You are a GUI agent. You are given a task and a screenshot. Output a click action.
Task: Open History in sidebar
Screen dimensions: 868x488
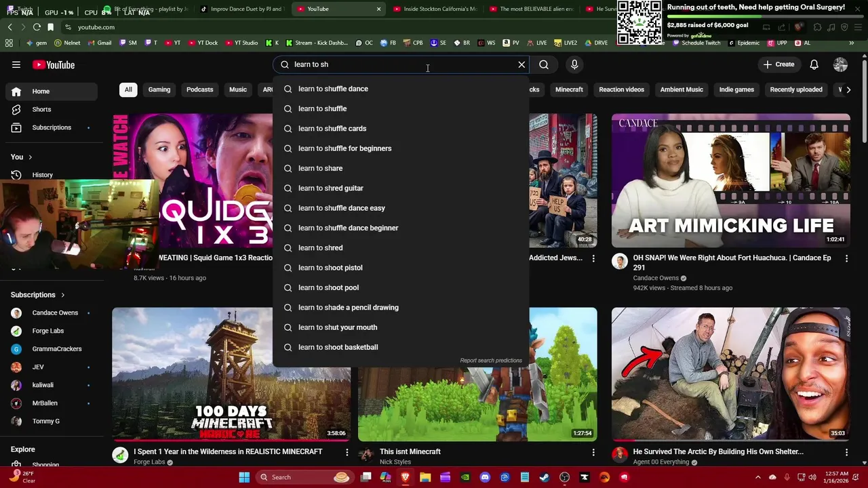point(52,175)
